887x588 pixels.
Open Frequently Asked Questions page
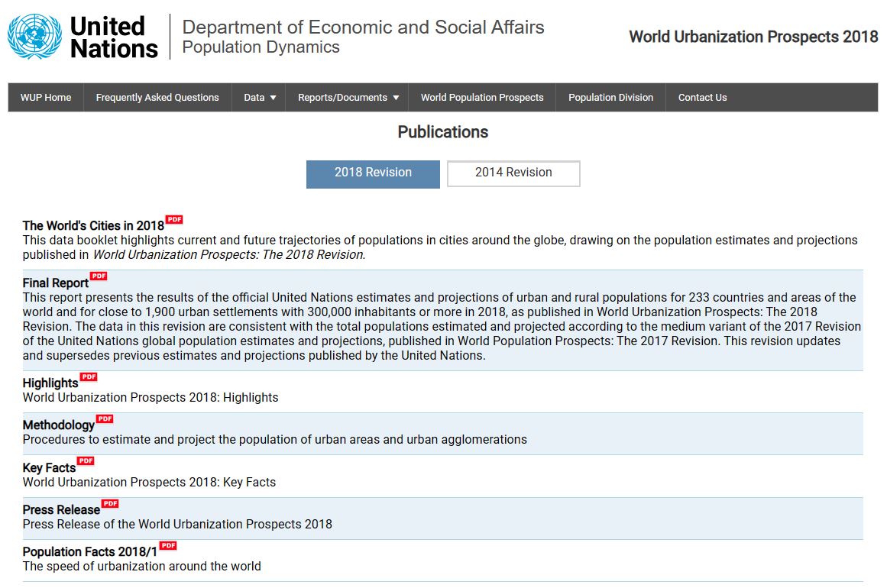[157, 98]
